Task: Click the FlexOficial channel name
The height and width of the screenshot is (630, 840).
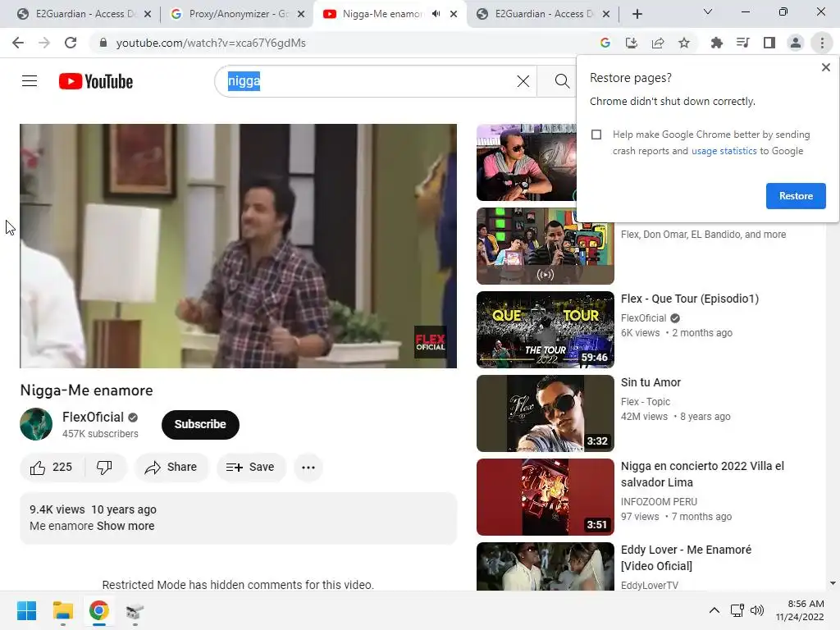Action: (93, 417)
